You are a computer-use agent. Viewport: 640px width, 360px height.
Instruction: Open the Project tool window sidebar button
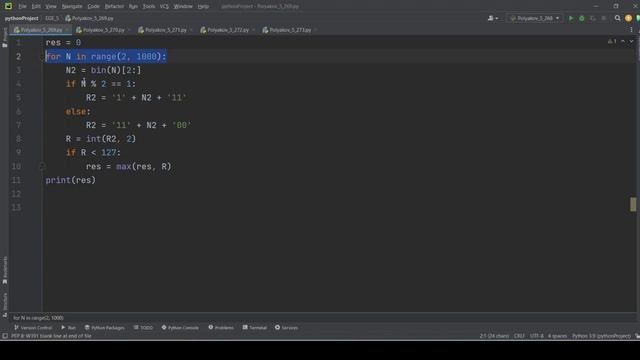point(5,38)
